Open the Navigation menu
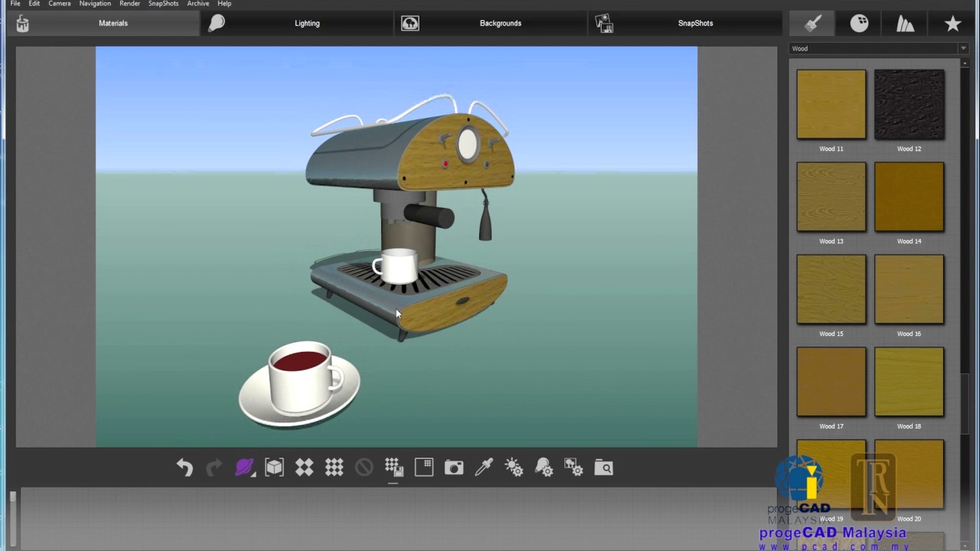The width and height of the screenshot is (980, 551). pos(95,4)
